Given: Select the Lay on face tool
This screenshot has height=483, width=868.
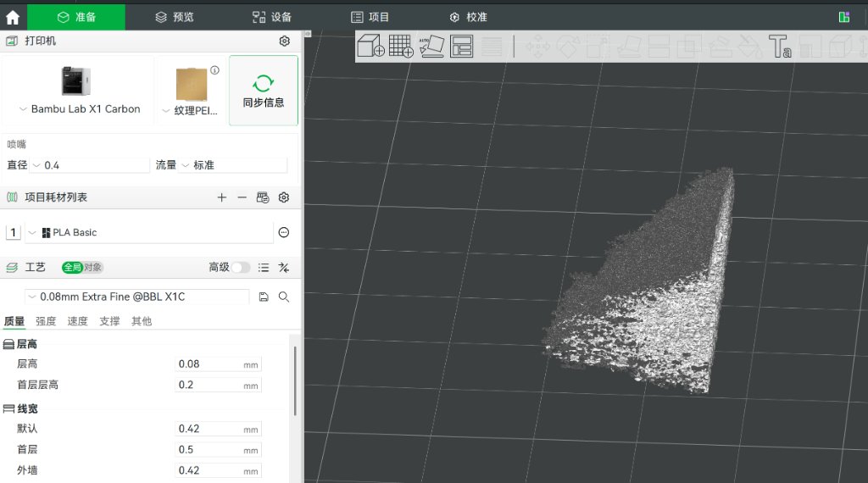Looking at the screenshot, I should 628,47.
